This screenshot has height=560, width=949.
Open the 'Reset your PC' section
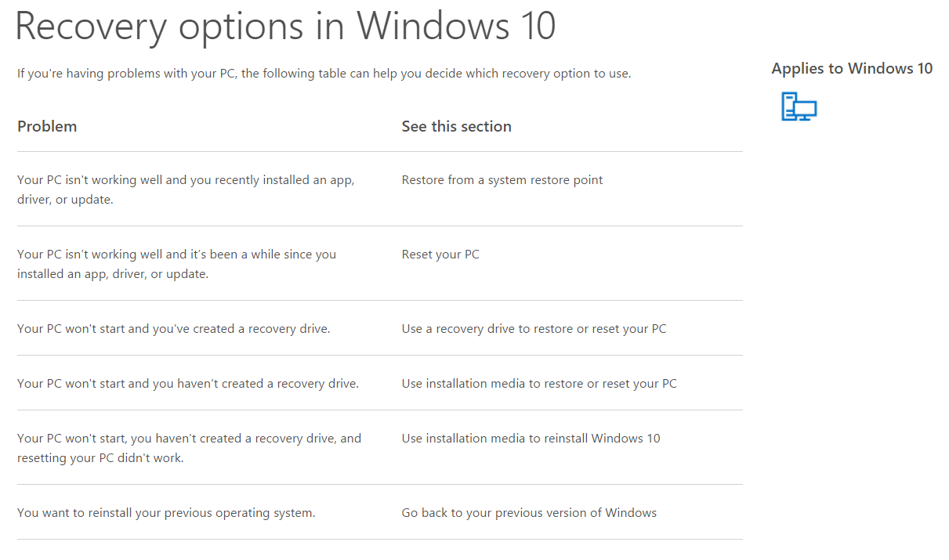pos(440,255)
